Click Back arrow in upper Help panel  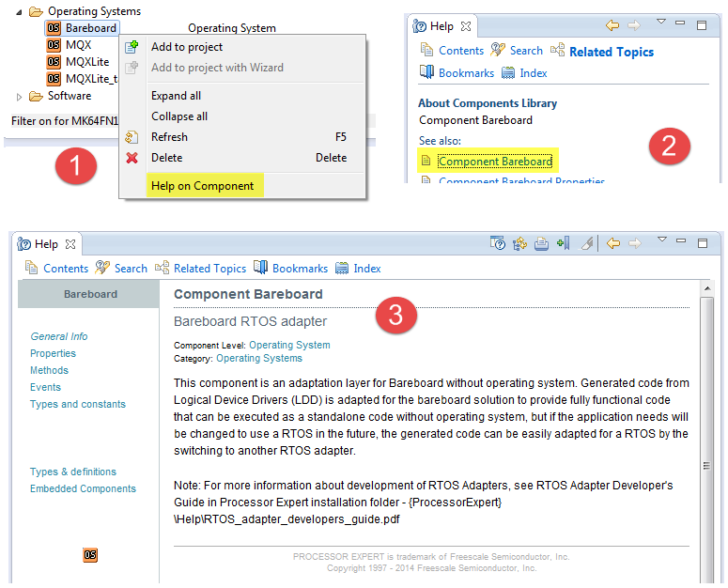click(612, 25)
